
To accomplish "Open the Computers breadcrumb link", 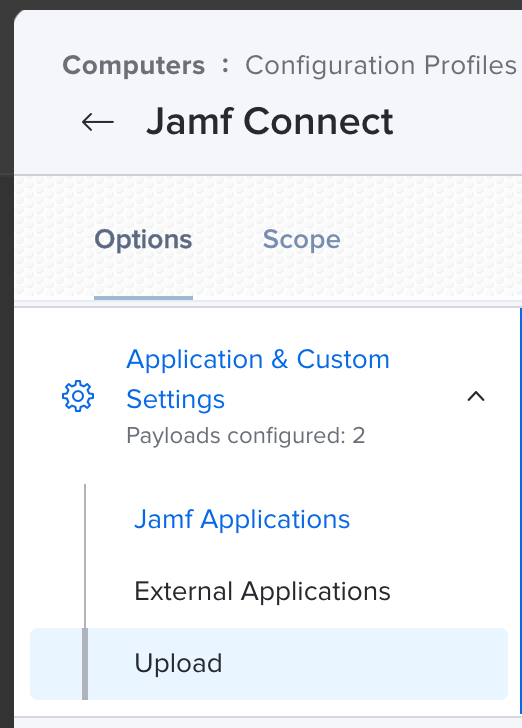I will tap(134, 65).
